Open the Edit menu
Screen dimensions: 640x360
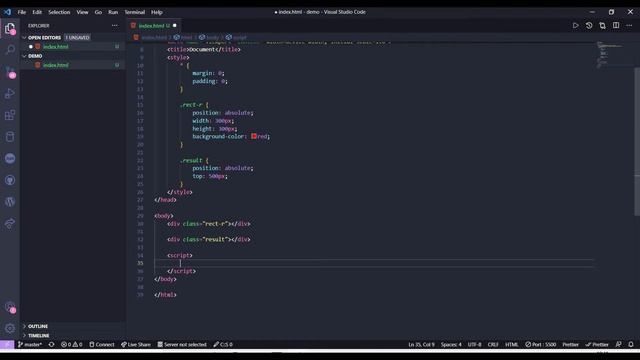pyautogui.click(x=37, y=12)
